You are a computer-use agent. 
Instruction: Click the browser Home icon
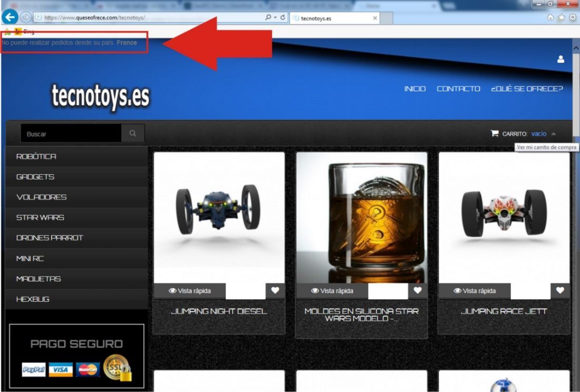[550, 17]
